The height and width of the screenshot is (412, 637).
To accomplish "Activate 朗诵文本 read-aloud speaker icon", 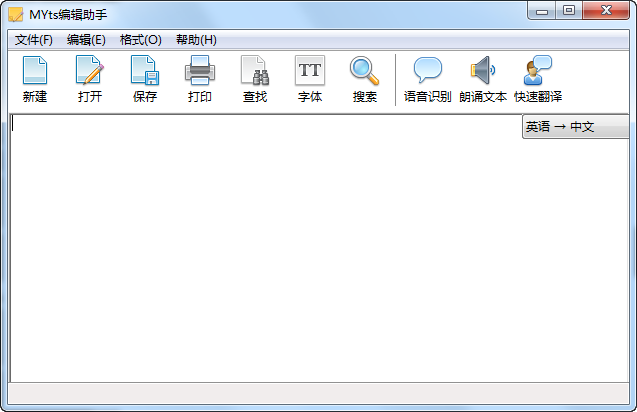I will pos(483,71).
